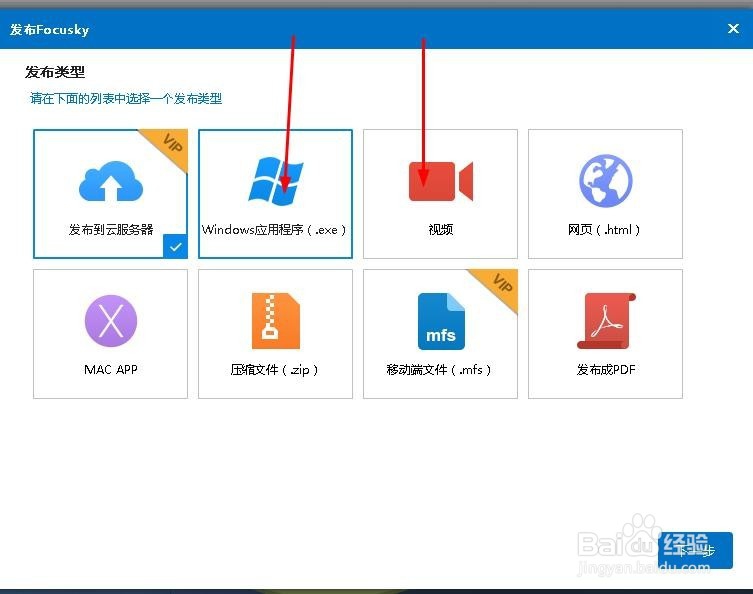Screen dimensions: 753x594
Task: Select the Windows logo icon
Action: point(275,181)
